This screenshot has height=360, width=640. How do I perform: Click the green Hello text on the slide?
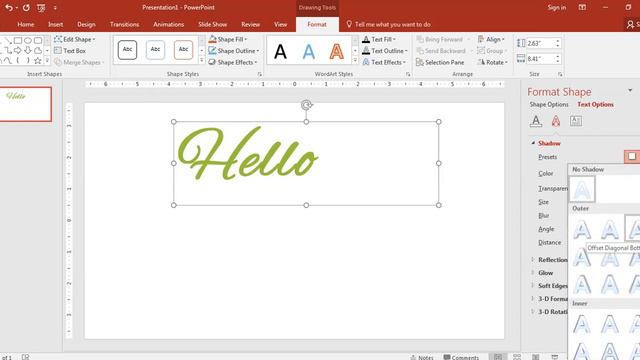click(x=247, y=153)
